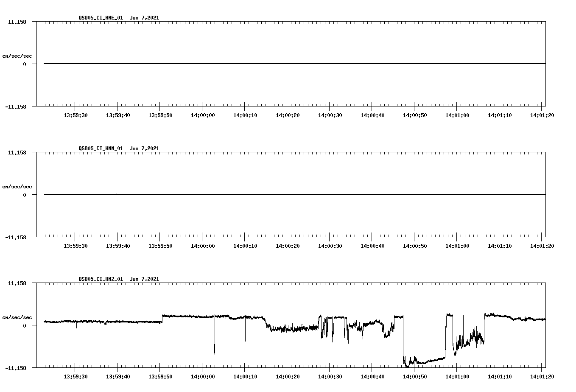Select the 11.158 upper limit on HNZ plot

pyautogui.click(x=17, y=283)
